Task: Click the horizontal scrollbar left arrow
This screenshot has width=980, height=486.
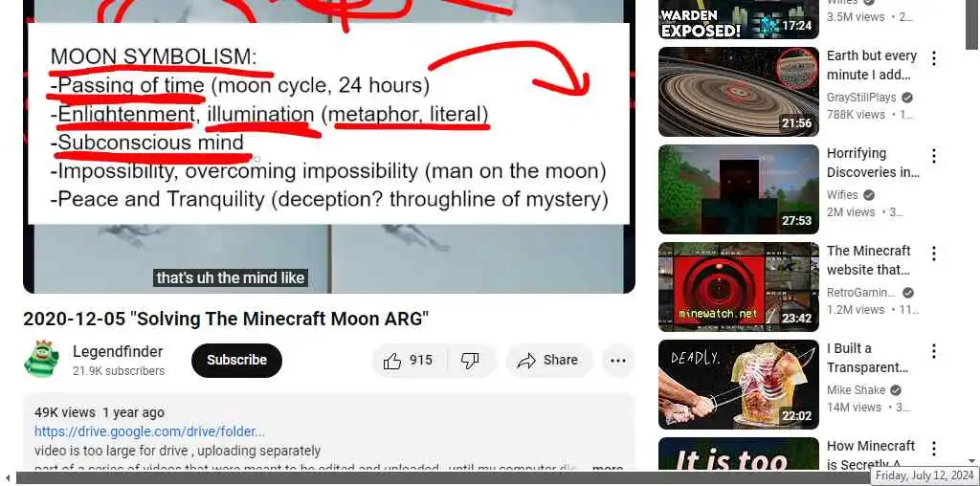Action: (x=8, y=478)
